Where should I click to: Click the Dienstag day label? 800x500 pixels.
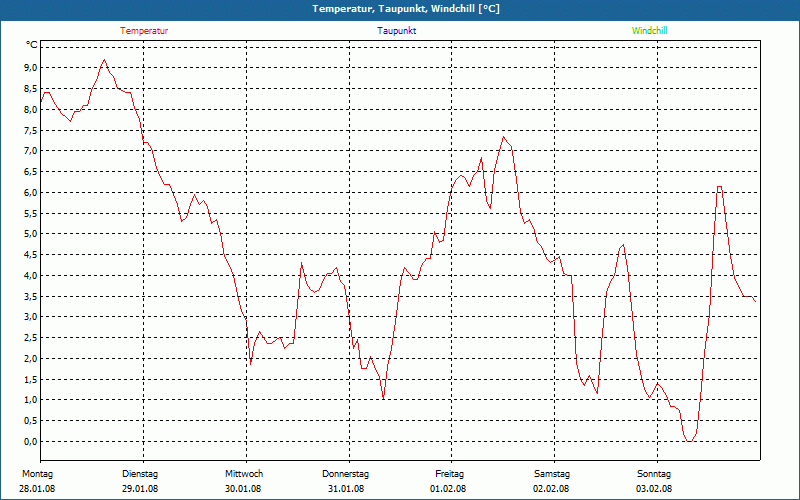pyautogui.click(x=140, y=474)
